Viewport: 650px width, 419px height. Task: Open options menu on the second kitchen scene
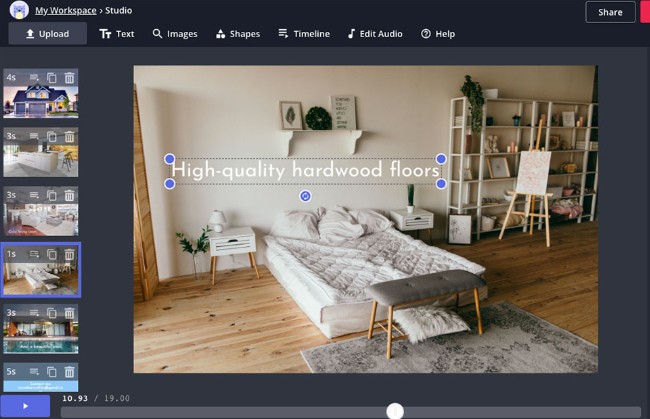34,137
